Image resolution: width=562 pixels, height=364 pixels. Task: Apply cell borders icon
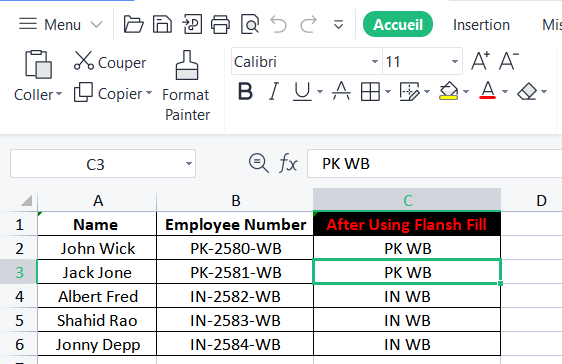tap(370, 92)
